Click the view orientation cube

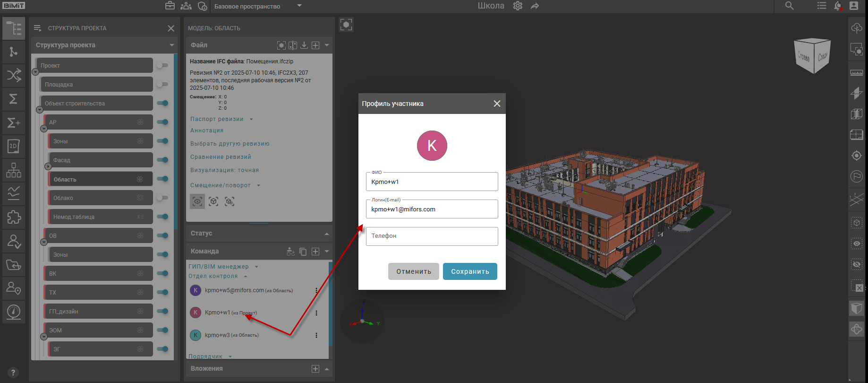click(x=812, y=56)
